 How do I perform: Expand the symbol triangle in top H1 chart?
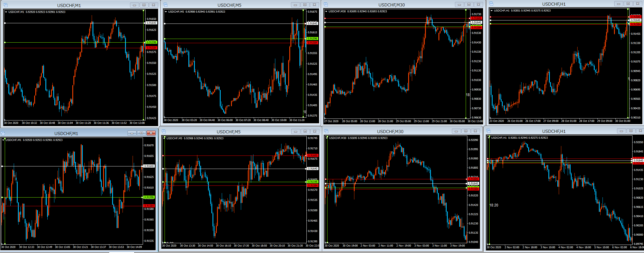pos(491,11)
